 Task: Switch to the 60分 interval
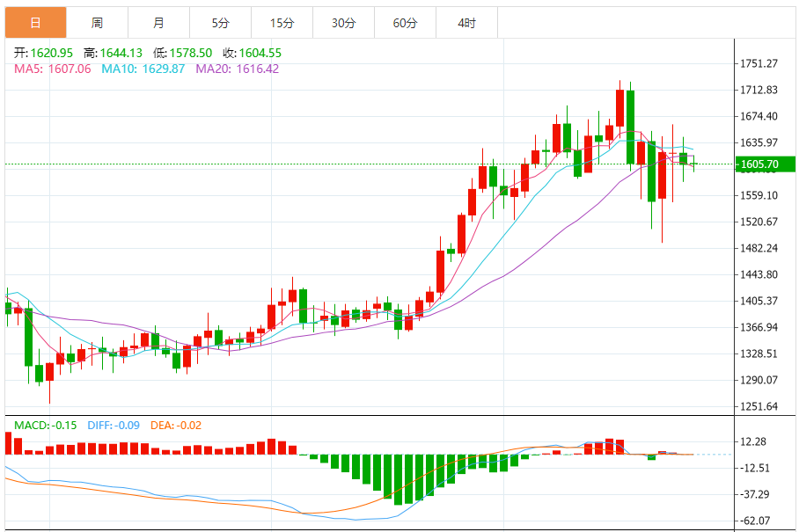click(x=405, y=18)
